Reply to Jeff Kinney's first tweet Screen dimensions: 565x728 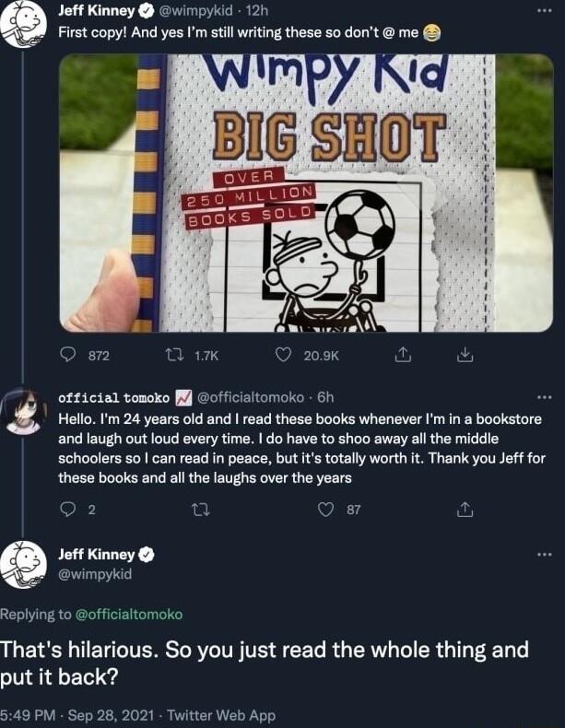(72, 355)
